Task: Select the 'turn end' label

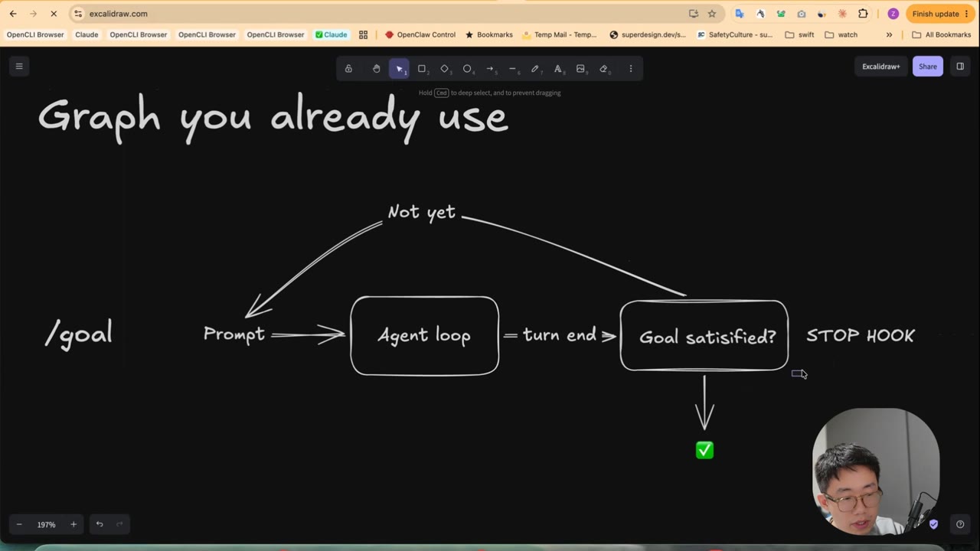Action: (x=560, y=334)
